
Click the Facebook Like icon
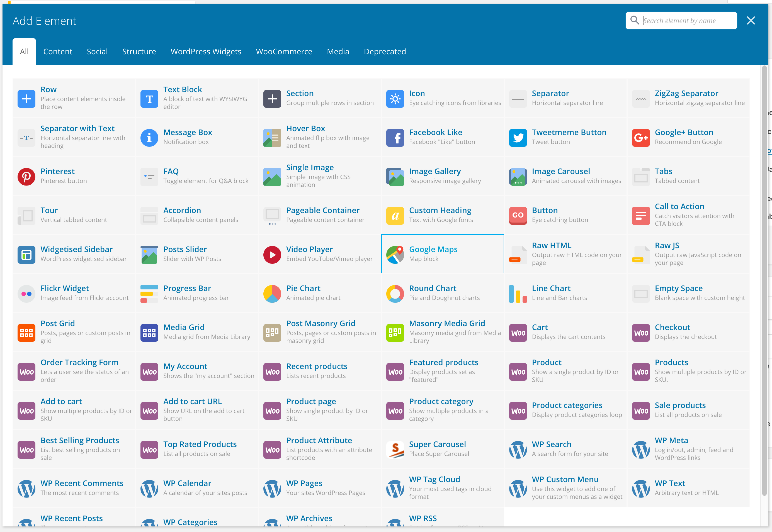[395, 138]
